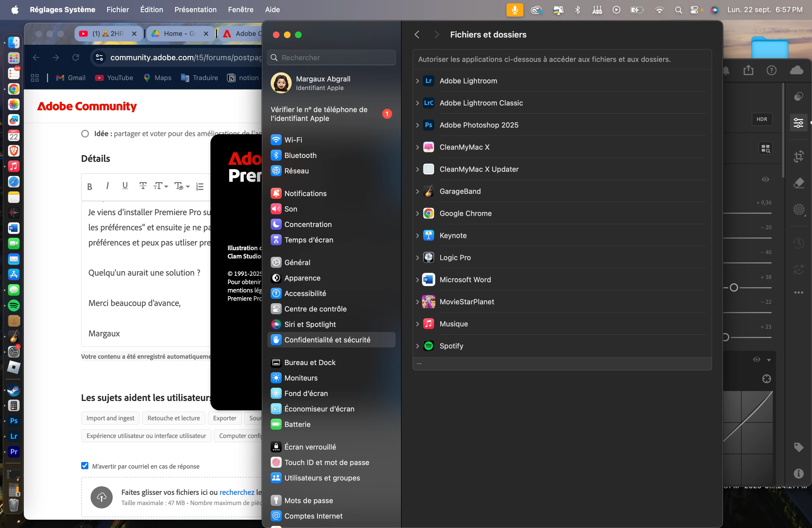Click the Underline formatting icon

click(125, 186)
